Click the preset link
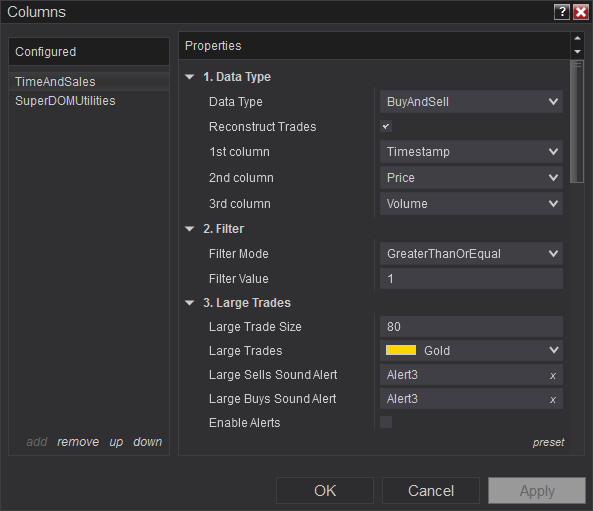This screenshot has width=593, height=511. point(548,442)
